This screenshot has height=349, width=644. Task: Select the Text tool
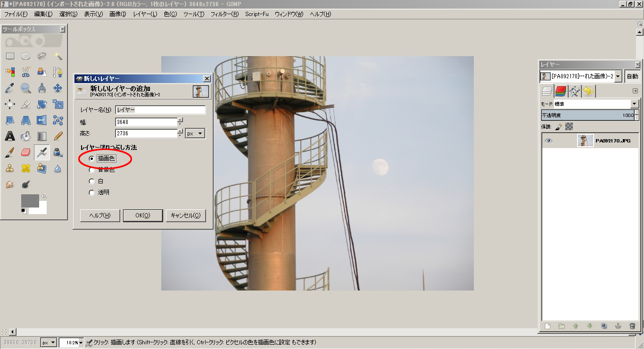coord(10,136)
